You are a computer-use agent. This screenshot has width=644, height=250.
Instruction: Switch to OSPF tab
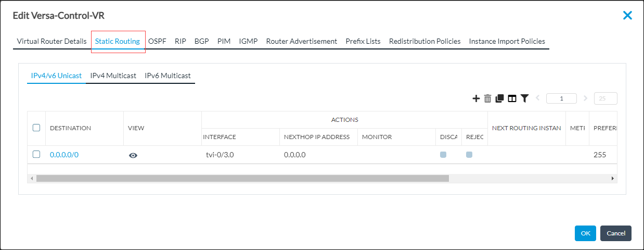pos(157,41)
